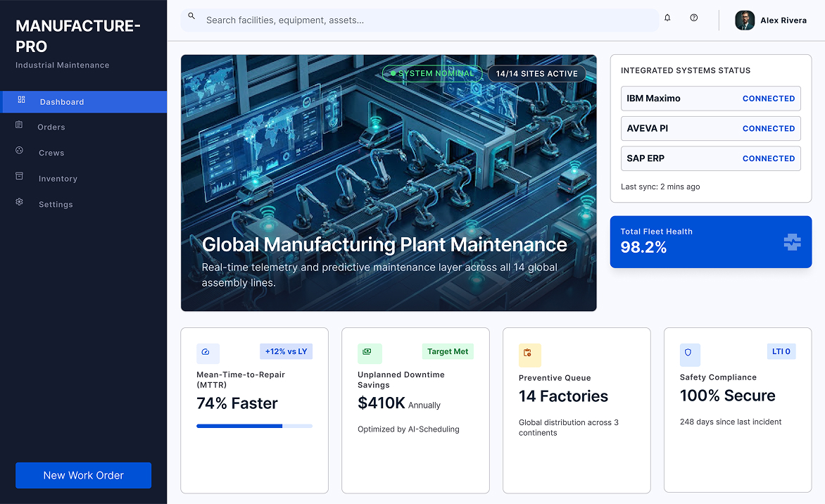Select the SAP ERP system row
Screen dimensions: 825x504
click(711, 158)
